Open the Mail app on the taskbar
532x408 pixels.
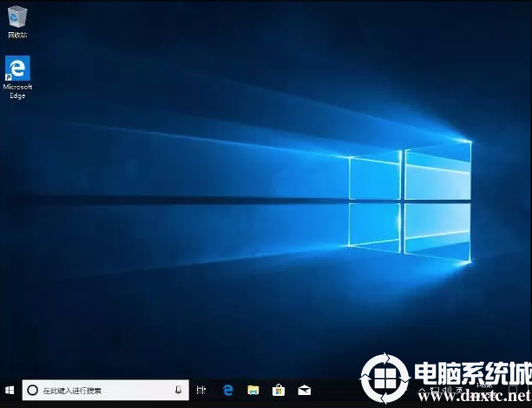304,391
